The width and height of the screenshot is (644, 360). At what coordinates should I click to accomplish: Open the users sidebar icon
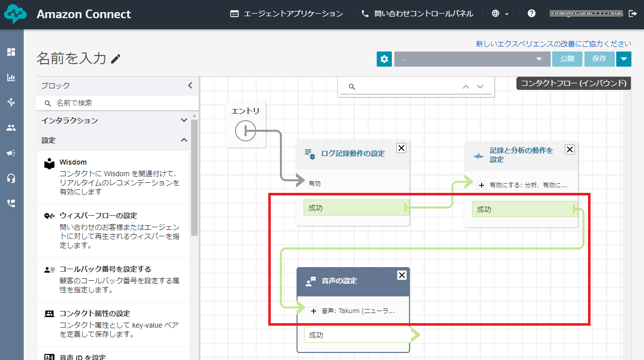(x=11, y=128)
